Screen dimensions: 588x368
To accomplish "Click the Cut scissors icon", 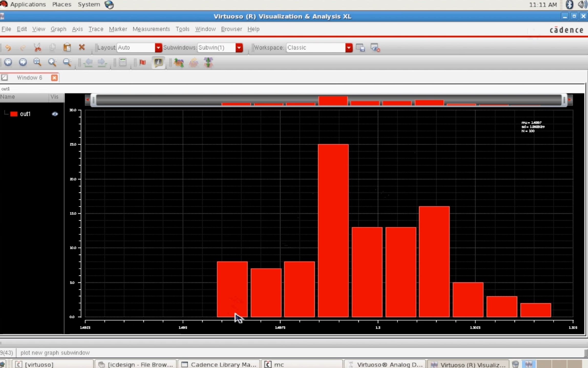I will pyautogui.click(x=38, y=47).
